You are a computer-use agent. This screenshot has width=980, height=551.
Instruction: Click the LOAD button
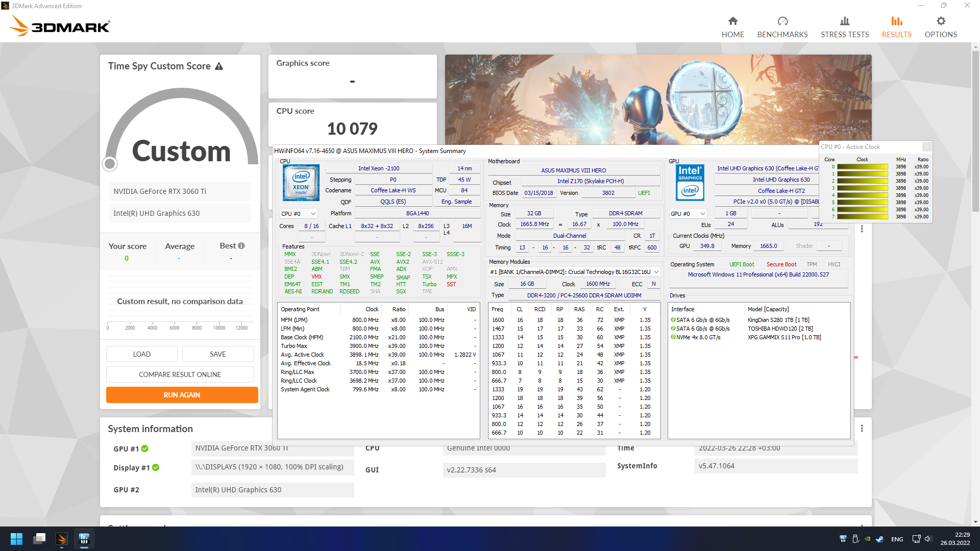click(141, 354)
